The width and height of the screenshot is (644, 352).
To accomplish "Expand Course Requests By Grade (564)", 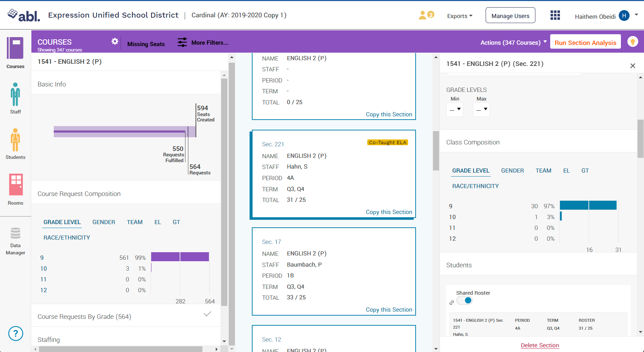I will click(x=126, y=316).
